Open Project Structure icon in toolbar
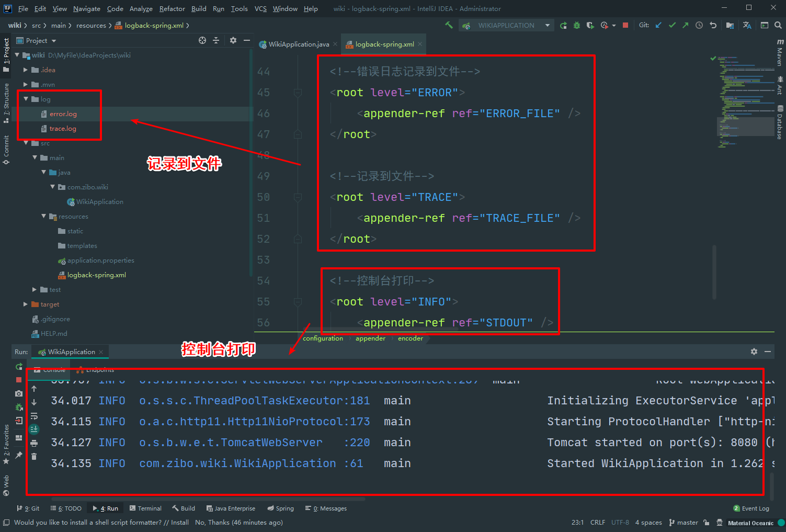Image resolution: width=786 pixels, height=532 pixels. (730, 25)
